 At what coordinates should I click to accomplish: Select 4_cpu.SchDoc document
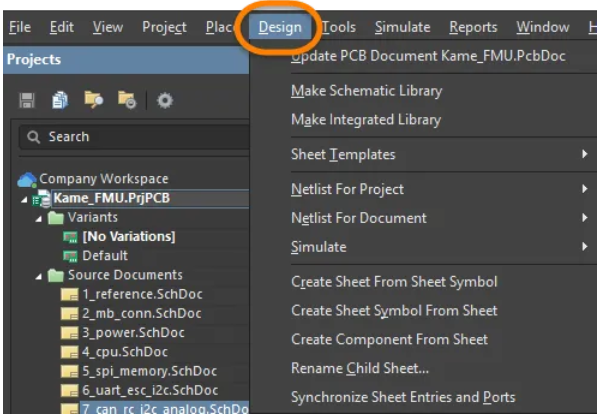pyautogui.click(x=125, y=352)
